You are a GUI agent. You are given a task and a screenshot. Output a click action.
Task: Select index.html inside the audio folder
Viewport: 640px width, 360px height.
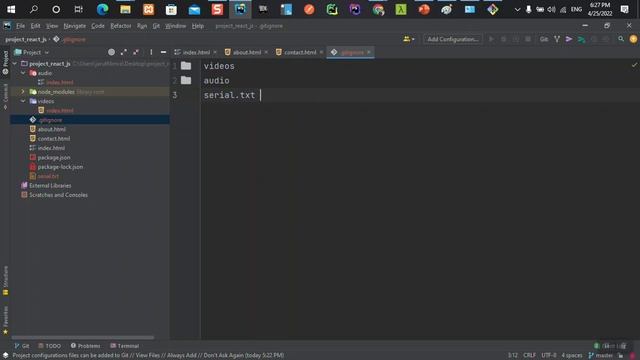point(60,82)
